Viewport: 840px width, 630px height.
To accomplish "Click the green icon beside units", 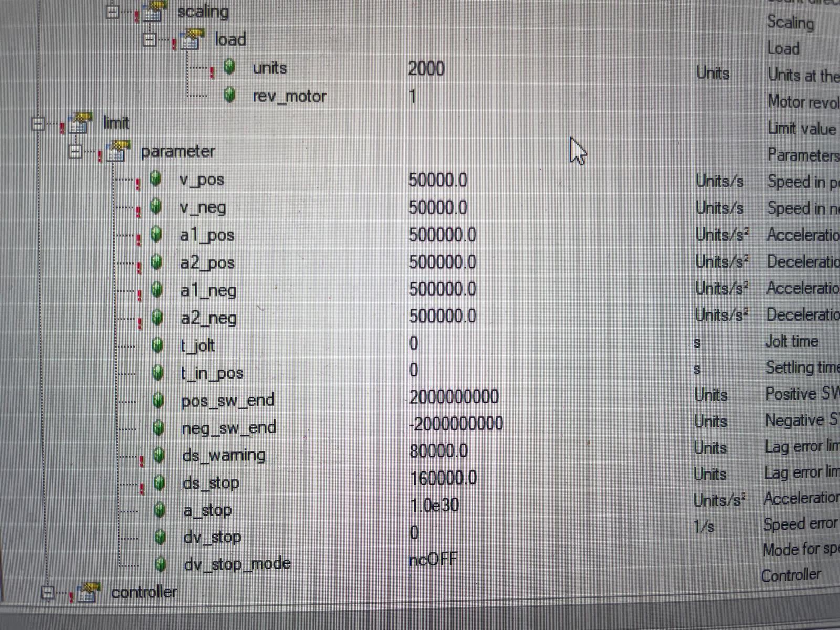I will coord(229,67).
